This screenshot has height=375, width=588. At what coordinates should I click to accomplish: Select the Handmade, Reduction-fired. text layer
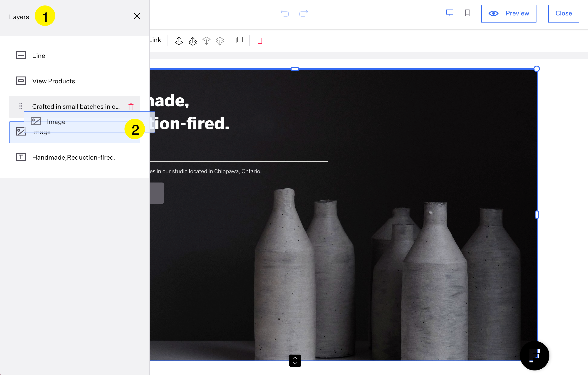[74, 158]
